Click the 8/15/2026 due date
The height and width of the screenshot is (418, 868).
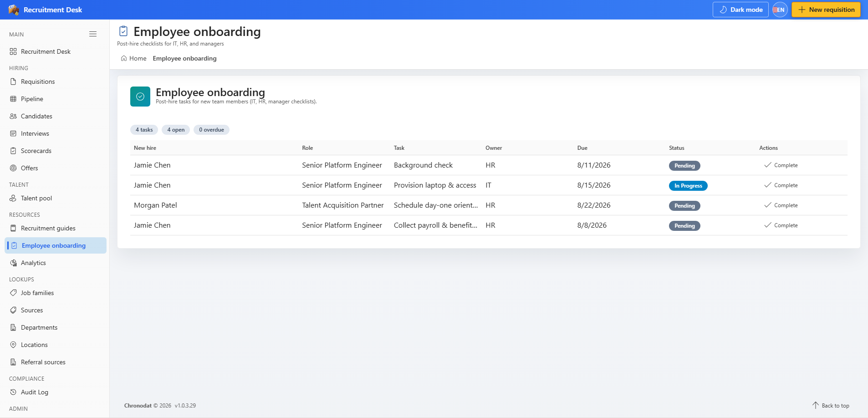[594, 185]
